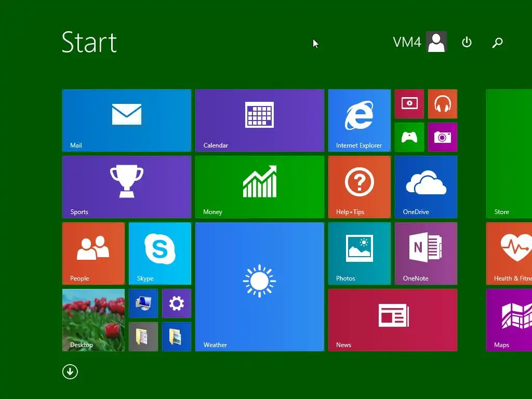Image resolution: width=532 pixels, height=399 pixels.
Task: Open the OneNote tile
Action: tap(426, 254)
